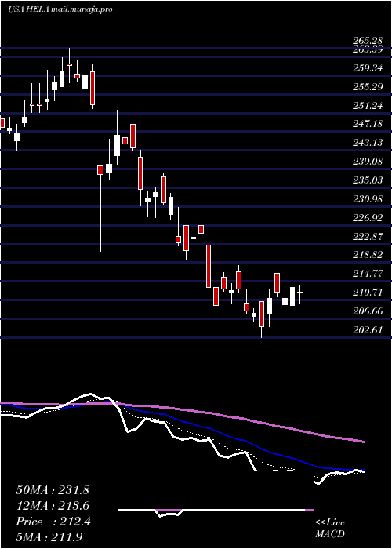392x549 pixels.
Task: Click the 255.29 price label
Action: [368, 86]
